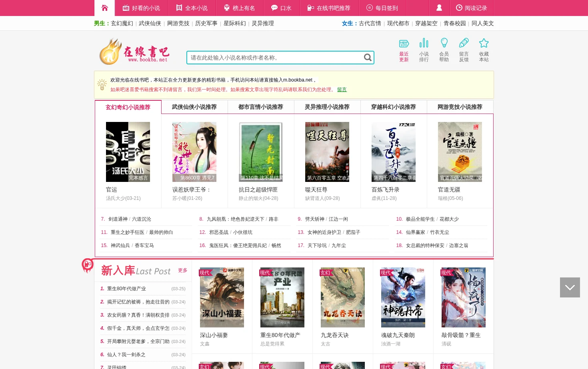Select 武侠仙侠小说推荐 tab
Viewport: 588px width, 369px height.
pos(194,107)
